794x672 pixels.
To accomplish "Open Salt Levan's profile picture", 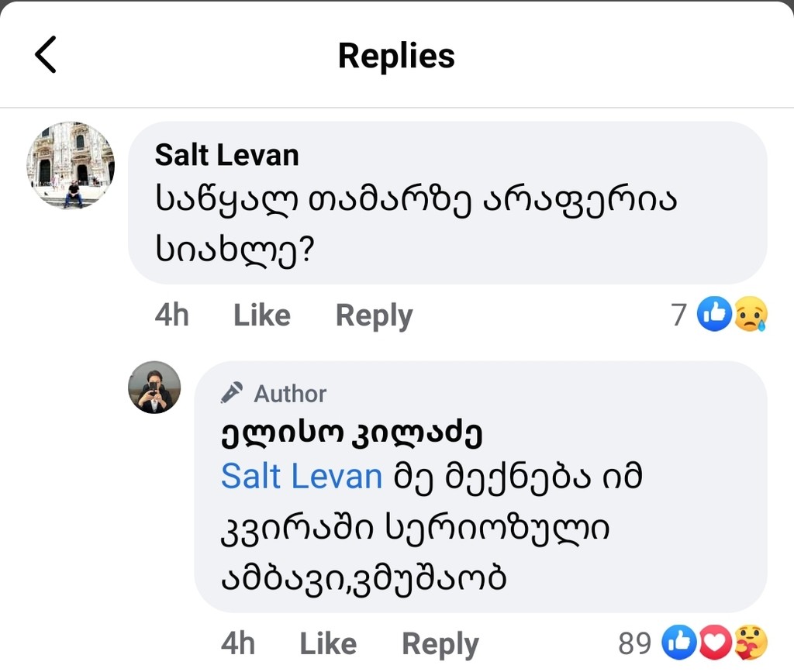I will click(71, 165).
